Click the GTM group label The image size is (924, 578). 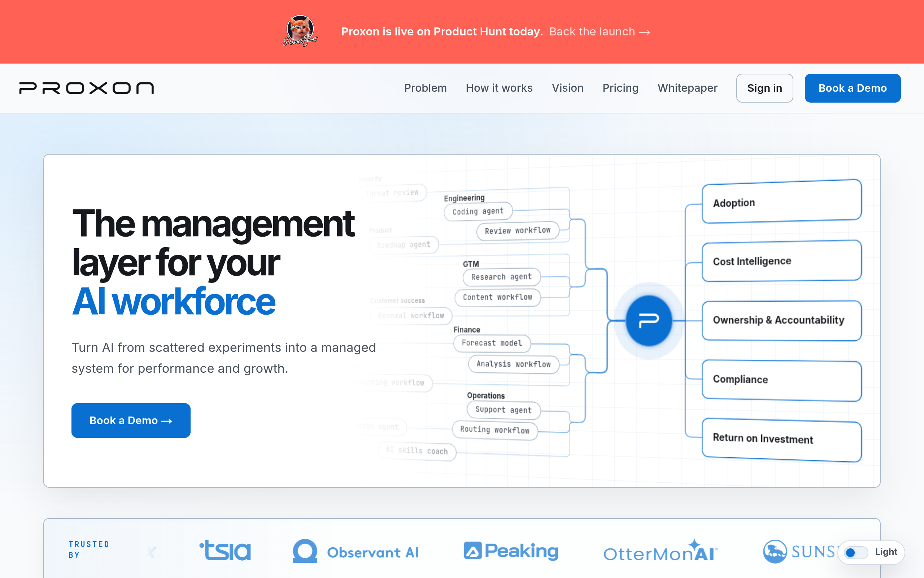click(471, 264)
